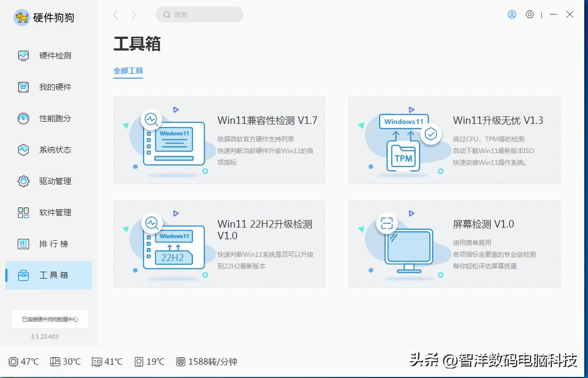Click the 系统状态 hexagon icon
This screenshot has width=588, height=378.
pos(22,149)
